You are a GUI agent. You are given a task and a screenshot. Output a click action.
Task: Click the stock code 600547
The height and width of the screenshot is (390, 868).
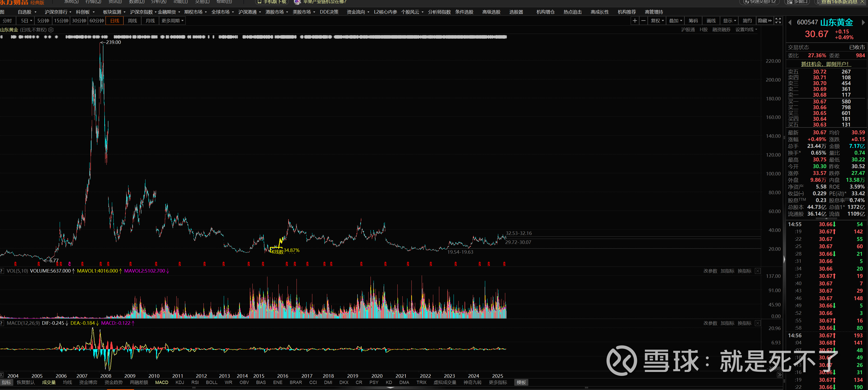coord(807,23)
